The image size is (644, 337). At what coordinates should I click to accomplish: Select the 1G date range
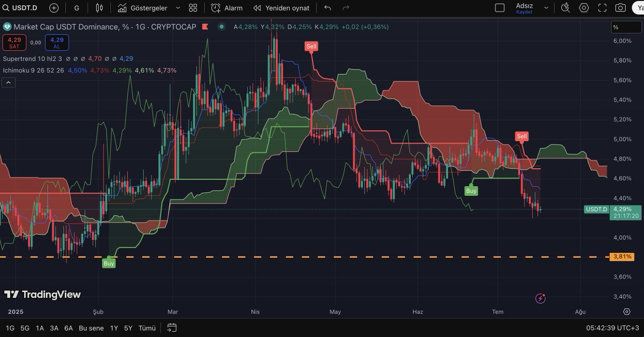[x=10, y=328]
